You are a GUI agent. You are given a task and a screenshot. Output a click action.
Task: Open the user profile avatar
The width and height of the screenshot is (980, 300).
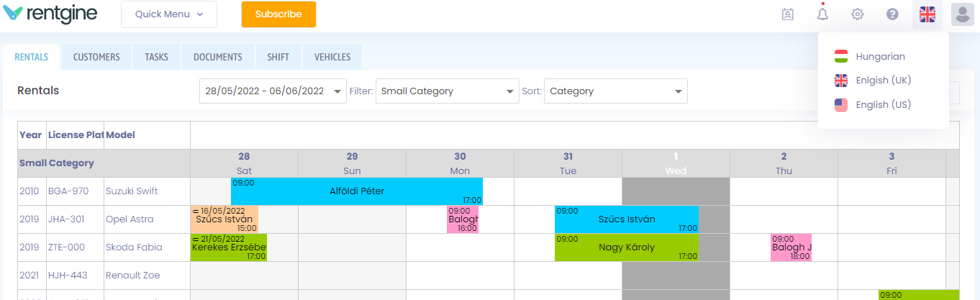click(963, 14)
